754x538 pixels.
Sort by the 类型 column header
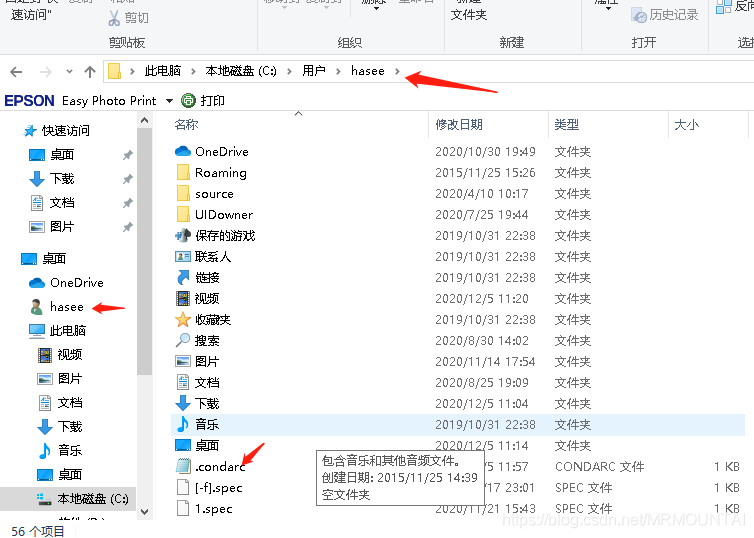[566, 125]
